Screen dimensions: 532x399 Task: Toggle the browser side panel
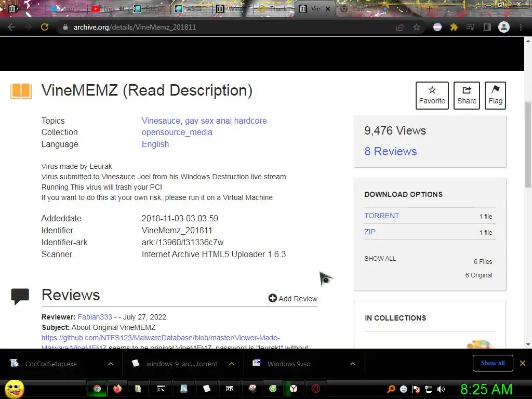[x=487, y=27]
